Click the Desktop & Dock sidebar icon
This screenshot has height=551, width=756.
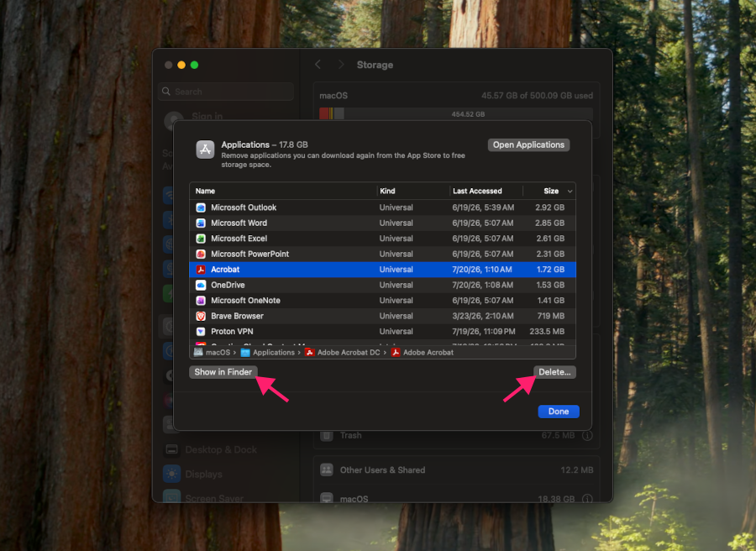(171, 449)
